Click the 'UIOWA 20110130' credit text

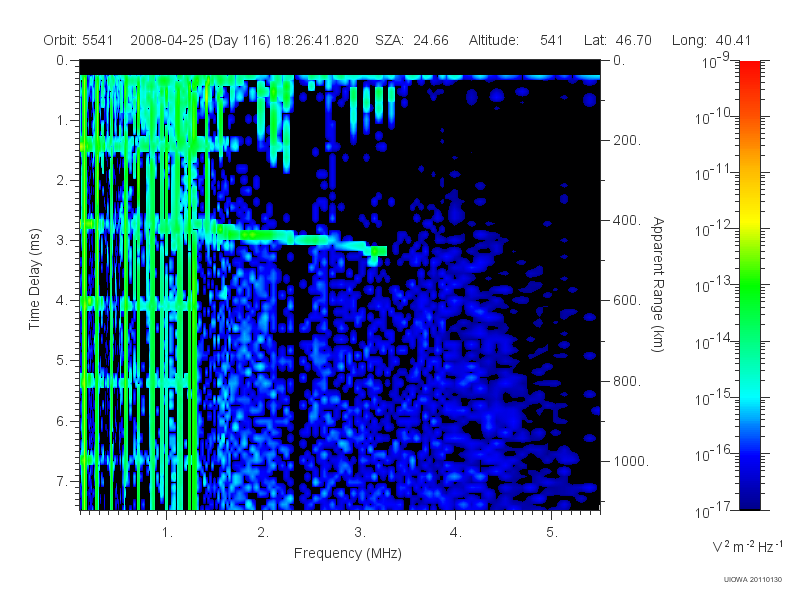click(753, 580)
